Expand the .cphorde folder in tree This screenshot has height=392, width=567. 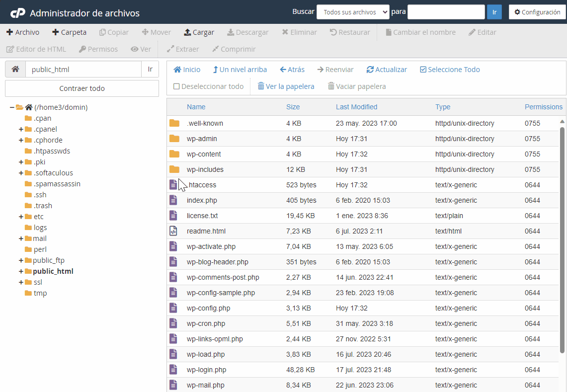[21, 140]
